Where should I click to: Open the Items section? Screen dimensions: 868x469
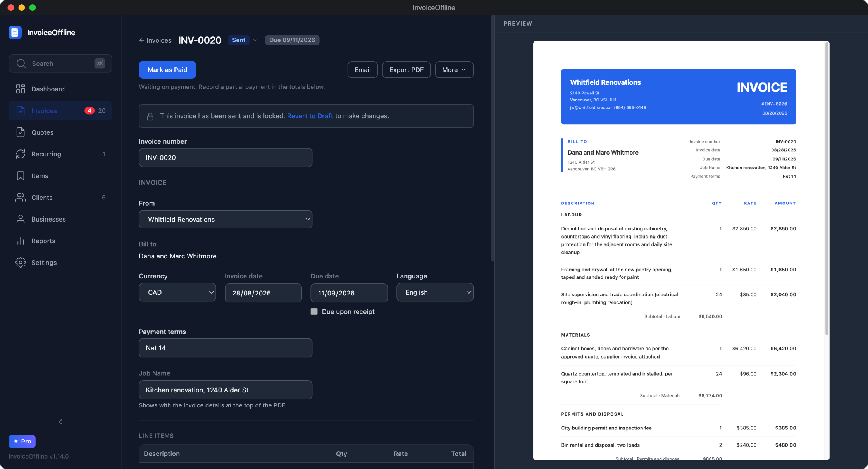tap(60, 176)
